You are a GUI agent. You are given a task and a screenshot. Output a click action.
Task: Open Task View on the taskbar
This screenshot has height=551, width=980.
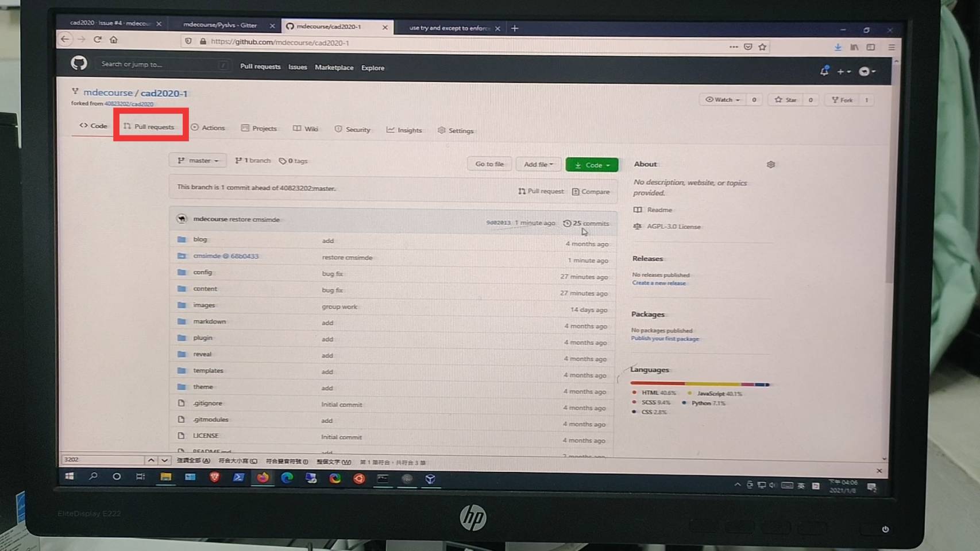[140, 476]
